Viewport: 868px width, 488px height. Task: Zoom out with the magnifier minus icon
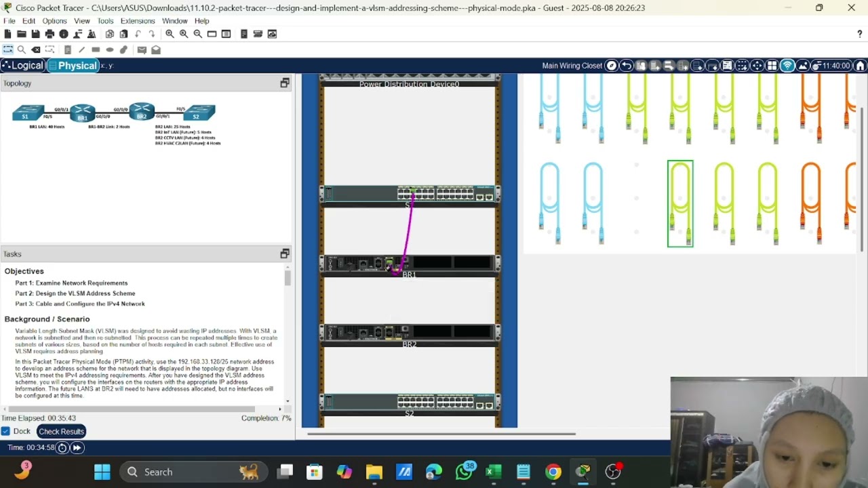pos(197,34)
